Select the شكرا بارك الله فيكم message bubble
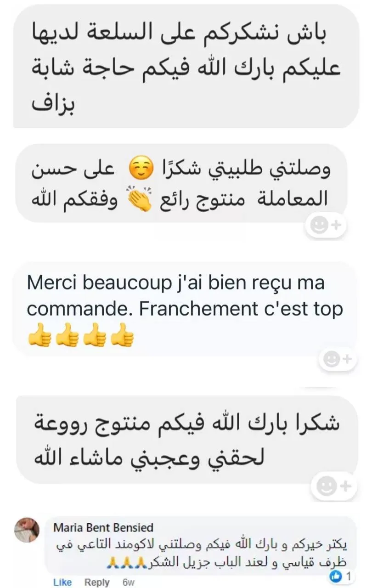 coord(186,439)
